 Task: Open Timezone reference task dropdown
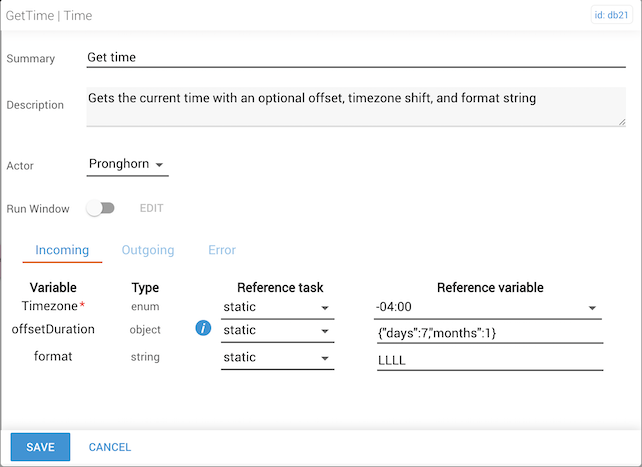[276, 307]
